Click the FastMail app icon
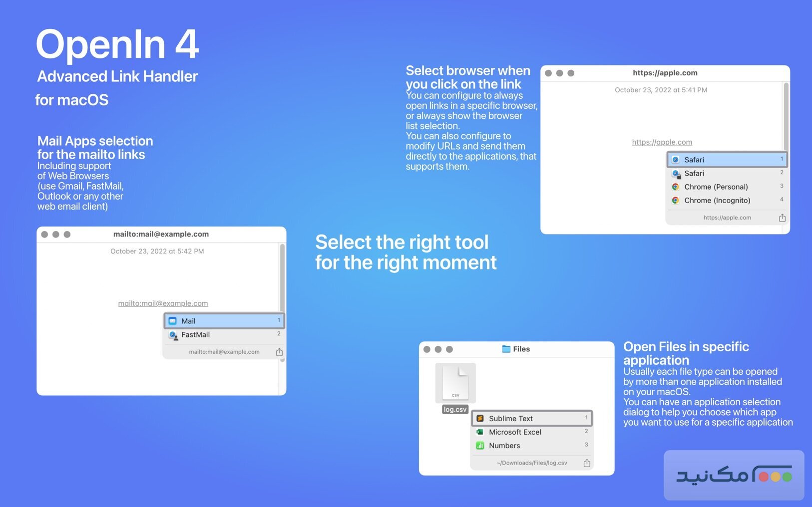 [174, 335]
